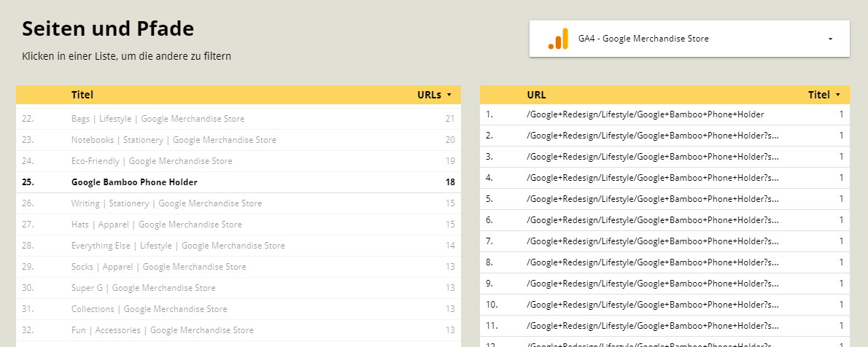This screenshot has height=347, width=868.
Task: Select URL row number 5
Action: click(x=652, y=199)
